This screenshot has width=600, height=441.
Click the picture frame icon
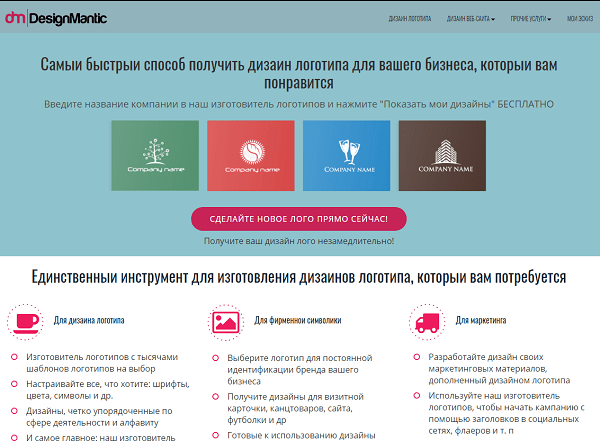tap(226, 322)
